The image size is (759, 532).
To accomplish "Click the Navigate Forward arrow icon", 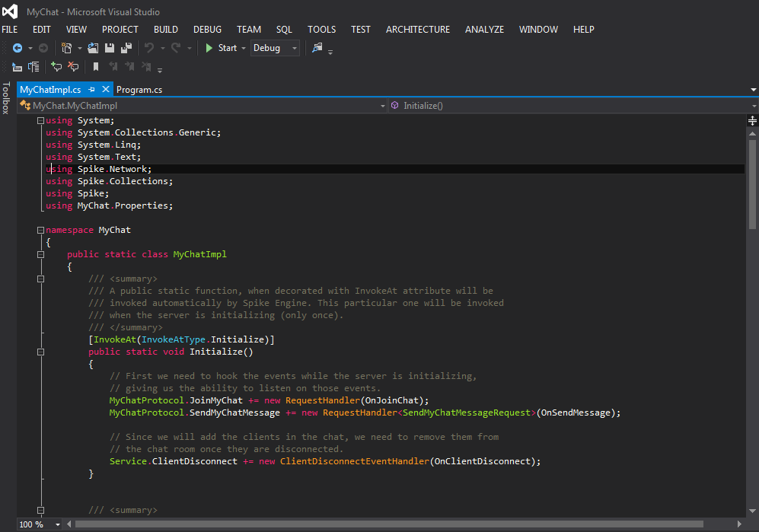I will click(43, 47).
